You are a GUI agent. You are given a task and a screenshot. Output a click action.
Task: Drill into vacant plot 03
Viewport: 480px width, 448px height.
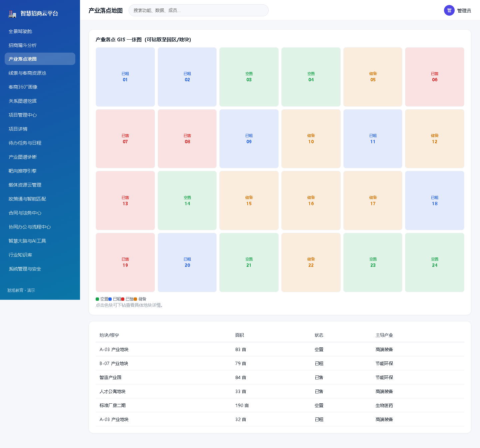click(249, 77)
